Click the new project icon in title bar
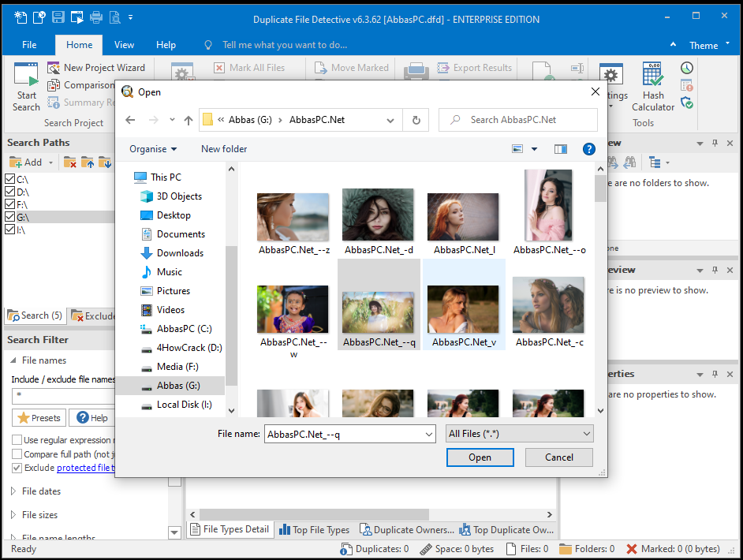This screenshot has width=743, height=560. tap(20, 17)
